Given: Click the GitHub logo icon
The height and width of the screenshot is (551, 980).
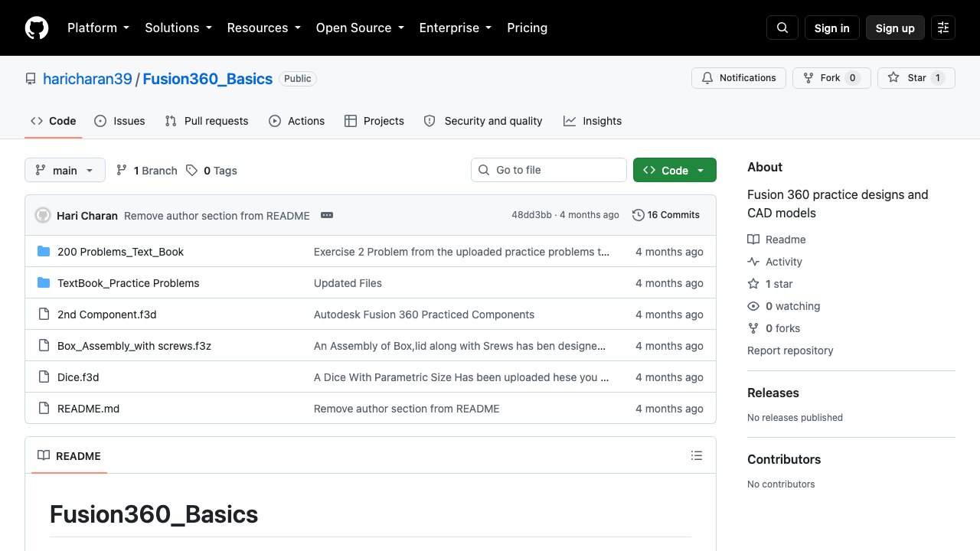Looking at the screenshot, I should click(x=37, y=28).
